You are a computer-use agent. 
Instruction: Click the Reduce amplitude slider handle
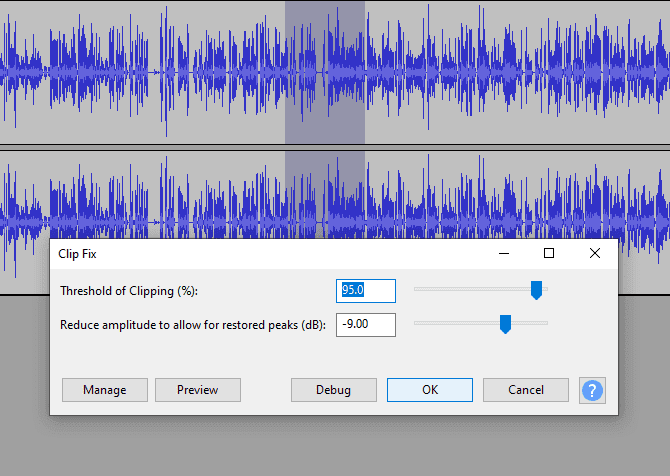[x=505, y=324]
